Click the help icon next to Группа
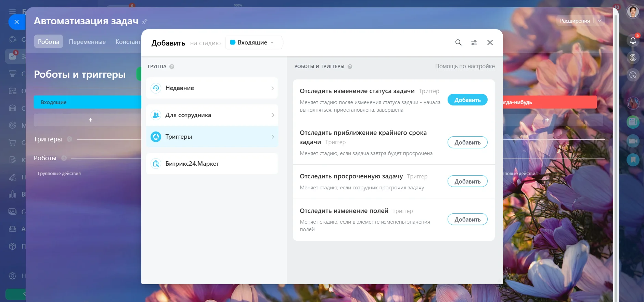Image resolution: width=644 pixels, height=302 pixels. (172, 67)
